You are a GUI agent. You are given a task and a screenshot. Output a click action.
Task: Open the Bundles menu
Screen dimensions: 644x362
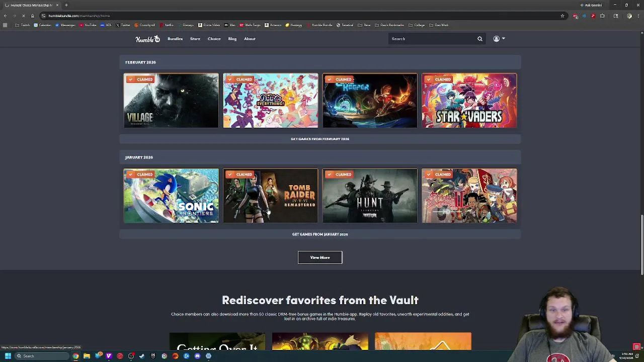click(175, 39)
